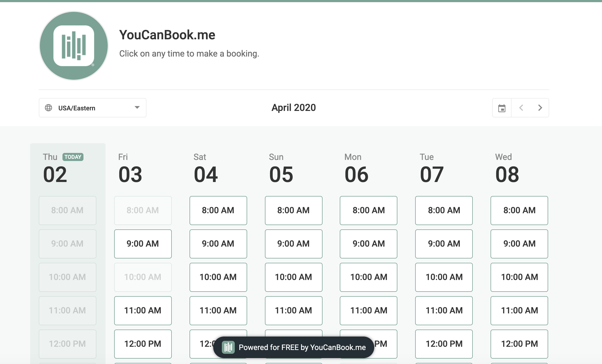Viewport: 602px width, 364px height.
Task: Book Saturday 04 at 8:00 AM
Action: pos(218,211)
